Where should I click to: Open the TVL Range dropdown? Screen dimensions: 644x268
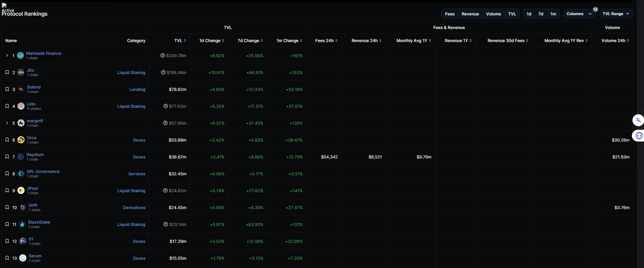(616, 14)
